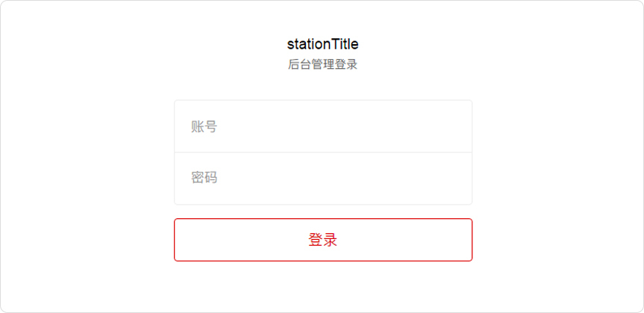Screen dimensions: 644x313
Task: Place cursor in the lower form field
Action: click(322, 179)
